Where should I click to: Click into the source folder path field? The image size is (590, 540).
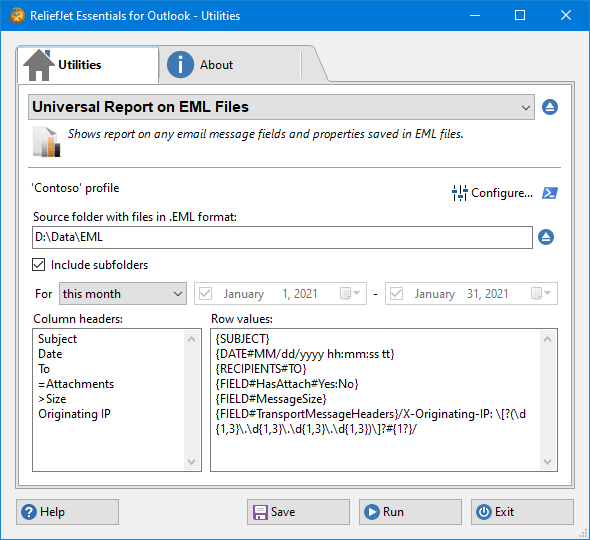(282, 237)
